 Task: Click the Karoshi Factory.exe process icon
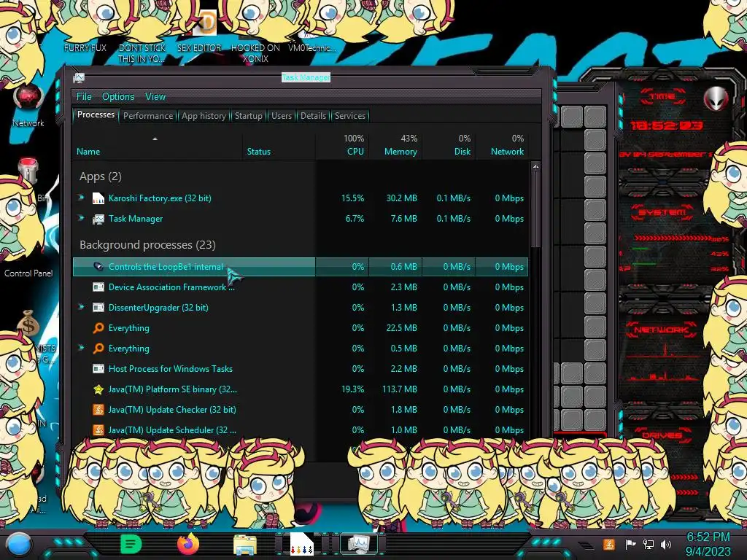(x=98, y=198)
